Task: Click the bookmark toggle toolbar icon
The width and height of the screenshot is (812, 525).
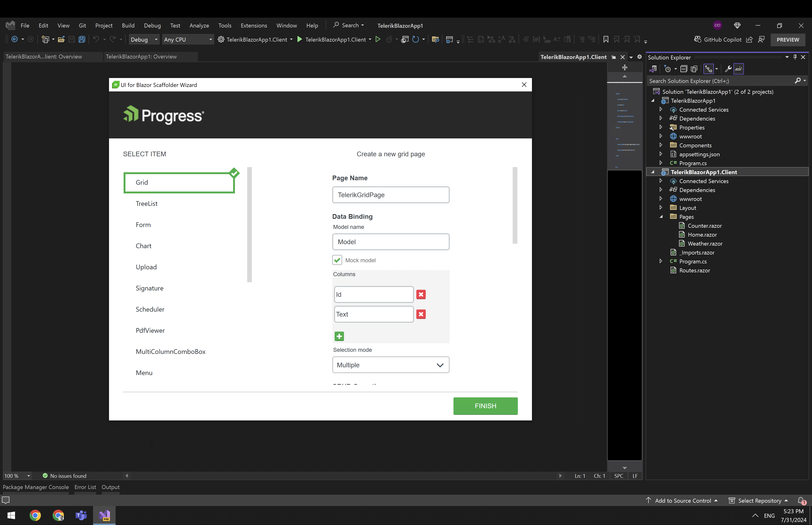Action: [x=605, y=39]
